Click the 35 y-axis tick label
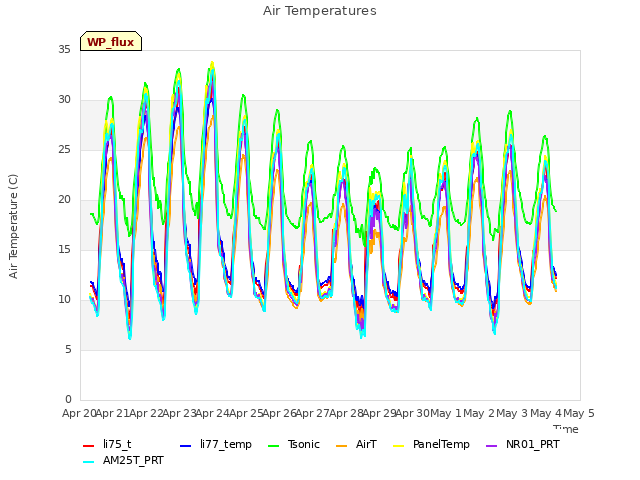 click(64, 49)
